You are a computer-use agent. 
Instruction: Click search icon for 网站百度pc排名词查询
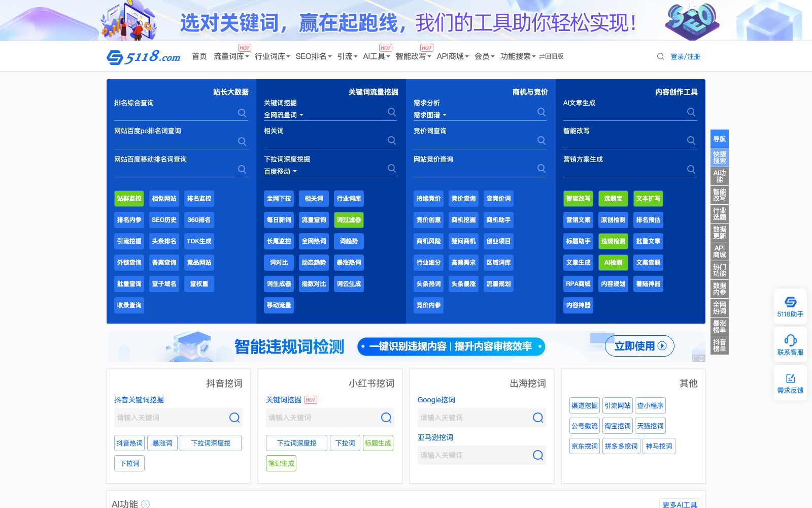point(242,141)
